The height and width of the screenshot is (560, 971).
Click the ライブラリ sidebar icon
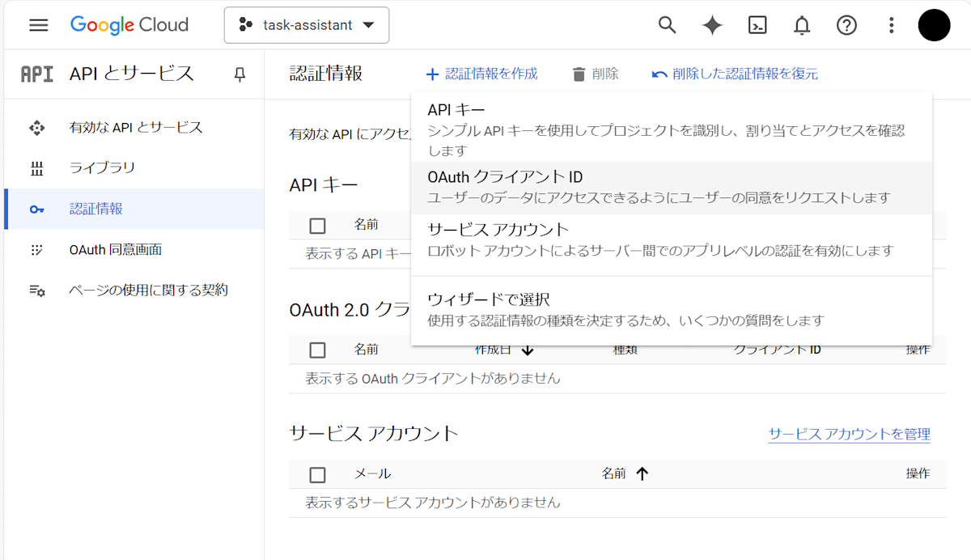pyautogui.click(x=36, y=168)
